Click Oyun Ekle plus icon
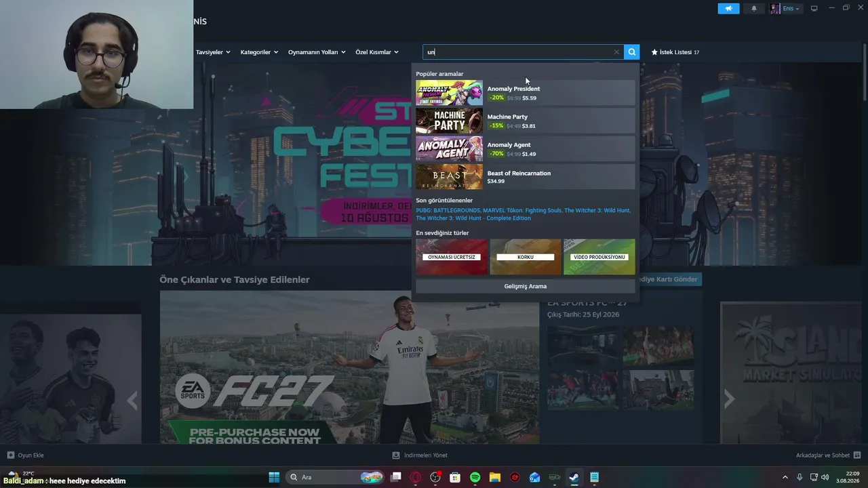Screen dimensions: 868x488 [10, 455]
